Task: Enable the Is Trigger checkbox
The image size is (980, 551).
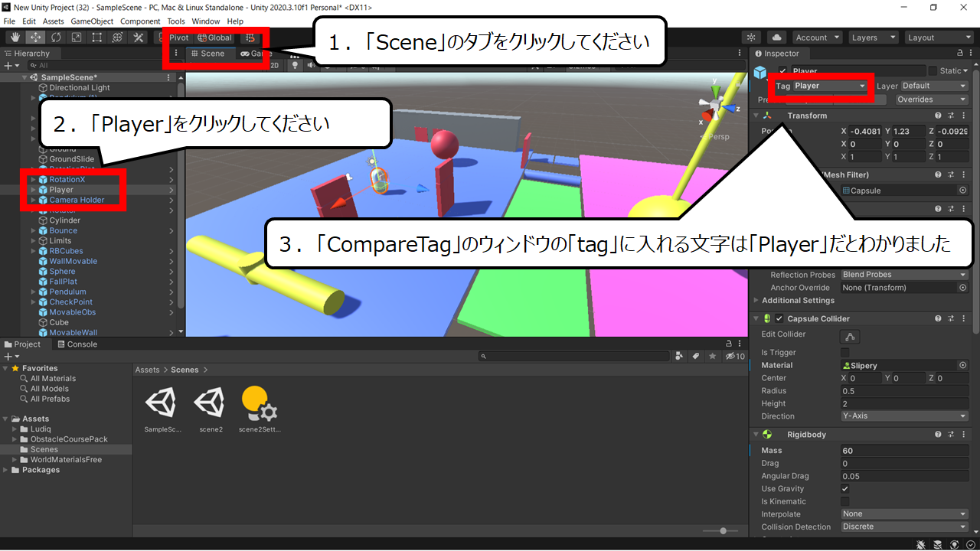Action: pyautogui.click(x=845, y=353)
